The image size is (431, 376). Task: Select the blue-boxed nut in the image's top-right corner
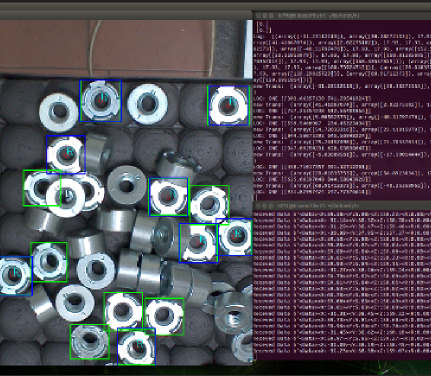[x=228, y=105]
